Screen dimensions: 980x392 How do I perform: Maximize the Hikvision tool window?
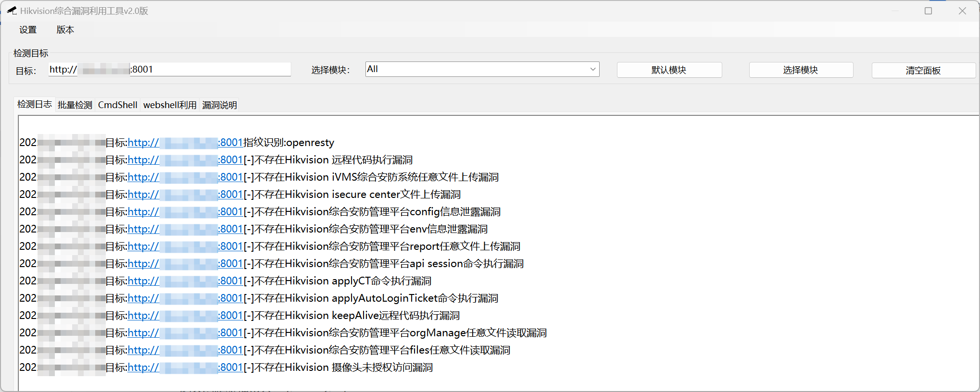(929, 11)
